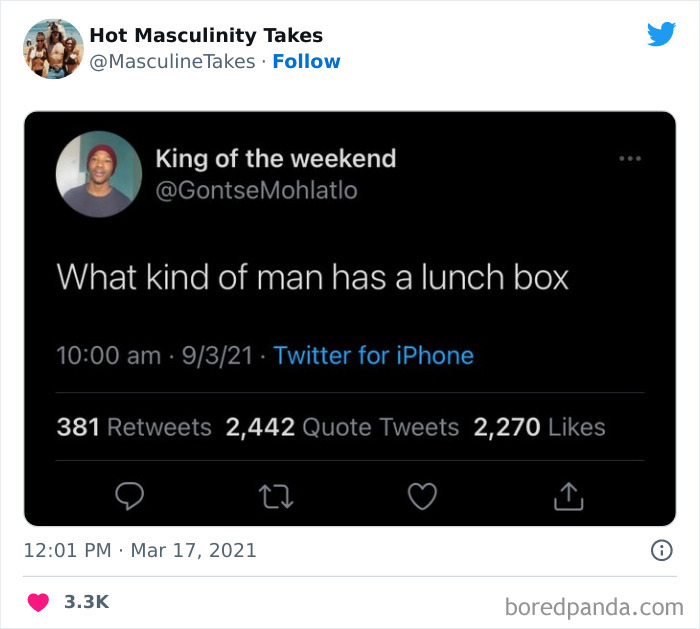Open the three-dot more options menu
The image size is (700, 629).
[629, 159]
